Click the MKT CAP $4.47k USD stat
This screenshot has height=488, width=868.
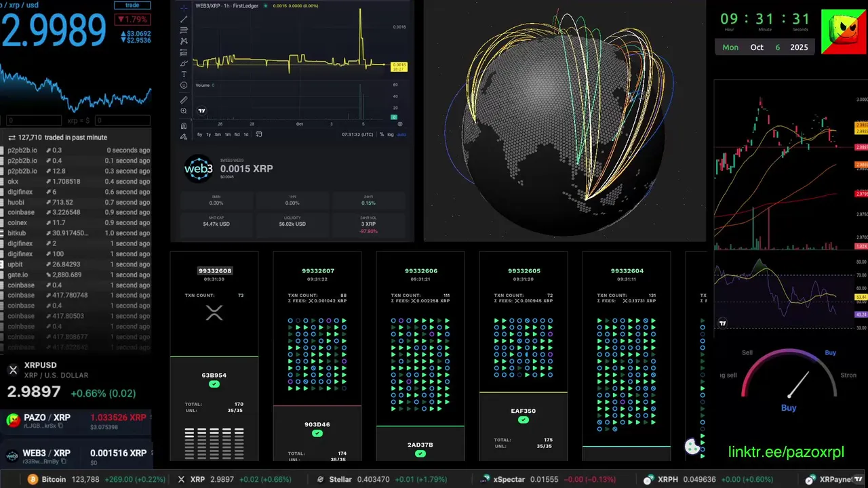click(216, 222)
